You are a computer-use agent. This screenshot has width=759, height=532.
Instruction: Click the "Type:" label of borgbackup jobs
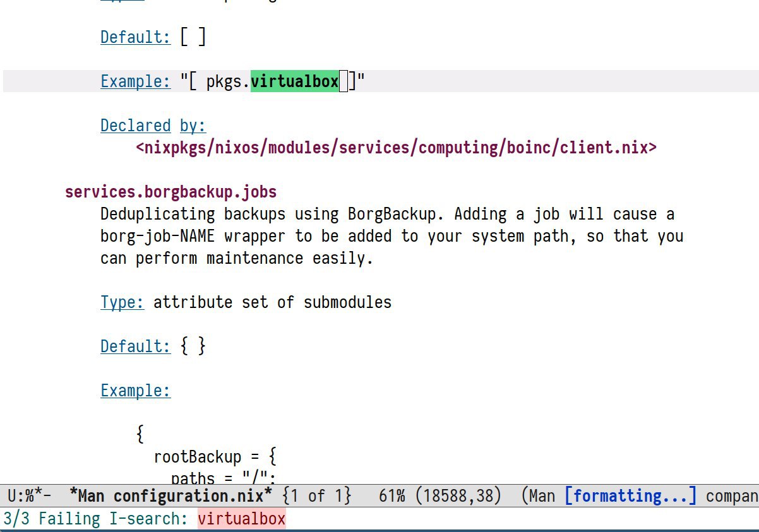[x=122, y=302]
